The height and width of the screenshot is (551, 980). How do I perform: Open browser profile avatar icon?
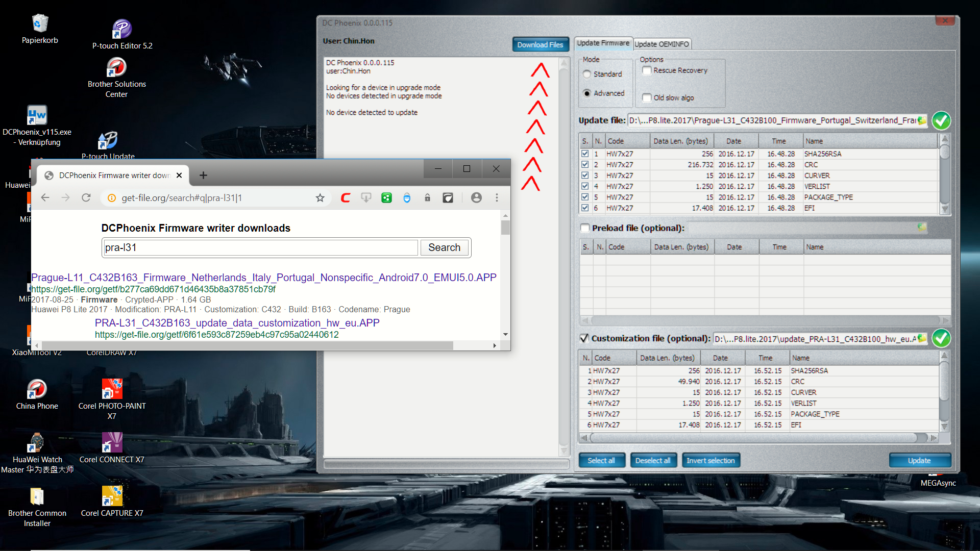[476, 198]
